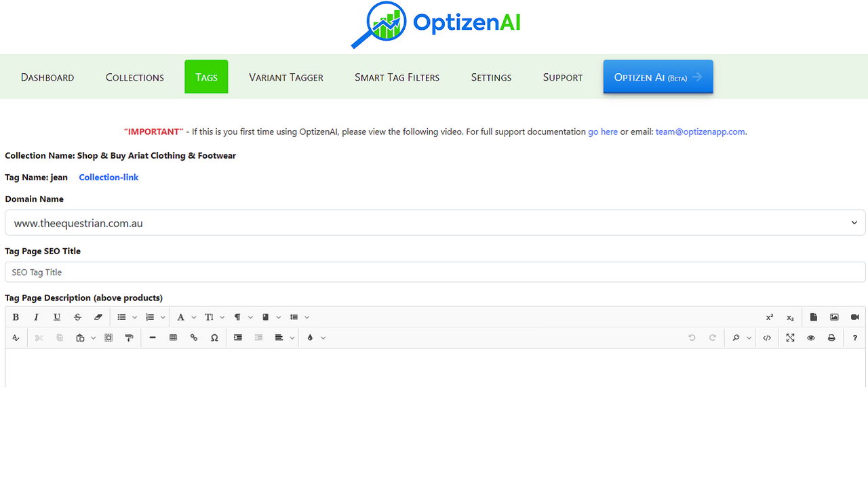Open the line height dropdown arrow
868x488 pixels.
tap(307, 317)
